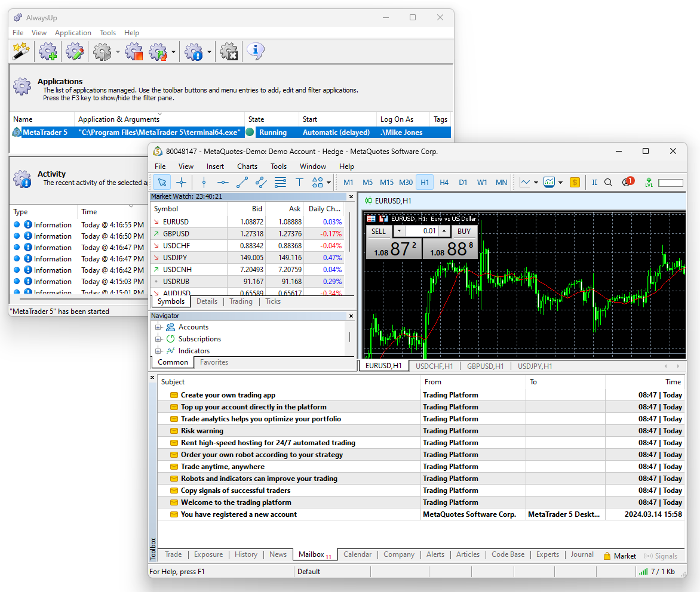Click the 1.08 87 sell price panel
Screen dimensions: 700x592
pyautogui.click(x=394, y=249)
